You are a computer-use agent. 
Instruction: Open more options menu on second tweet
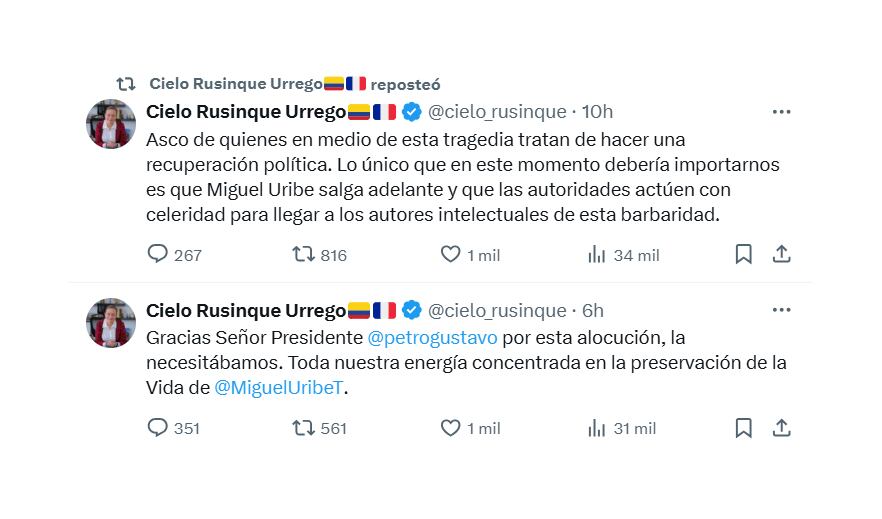click(781, 311)
